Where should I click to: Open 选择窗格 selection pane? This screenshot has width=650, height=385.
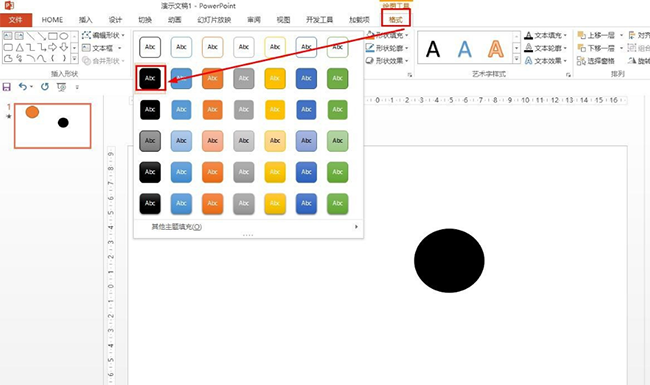point(596,61)
